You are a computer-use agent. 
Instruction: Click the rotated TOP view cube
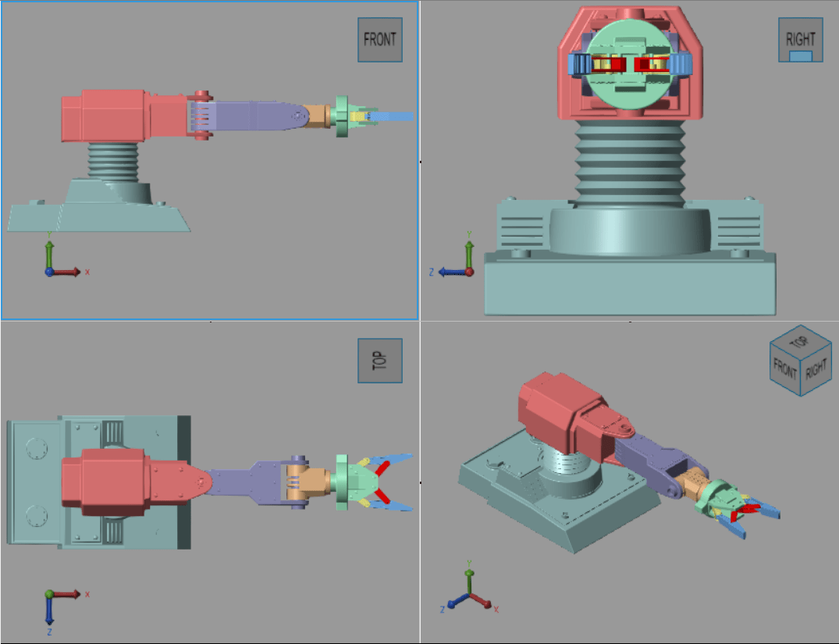coord(380,361)
